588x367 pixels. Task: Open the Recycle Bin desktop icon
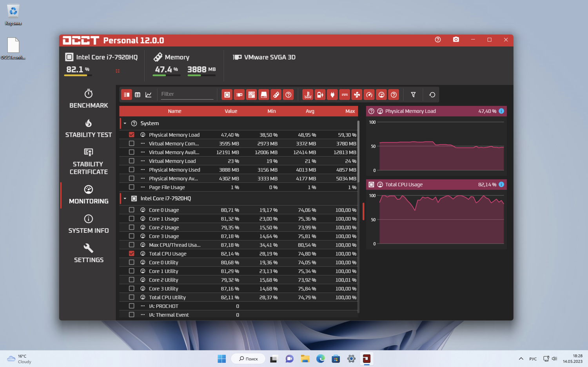point(13,14)
